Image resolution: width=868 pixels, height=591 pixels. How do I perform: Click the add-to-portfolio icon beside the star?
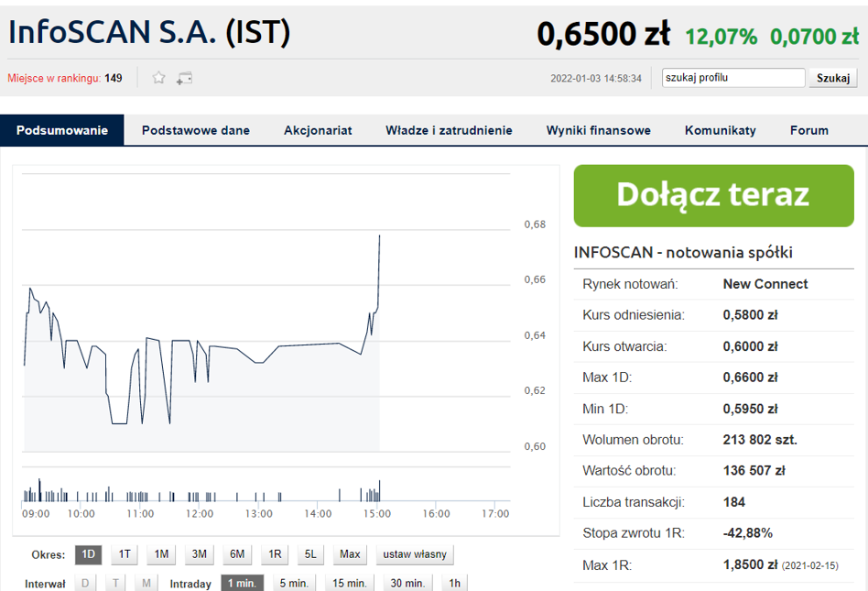(x=184, y=78)
